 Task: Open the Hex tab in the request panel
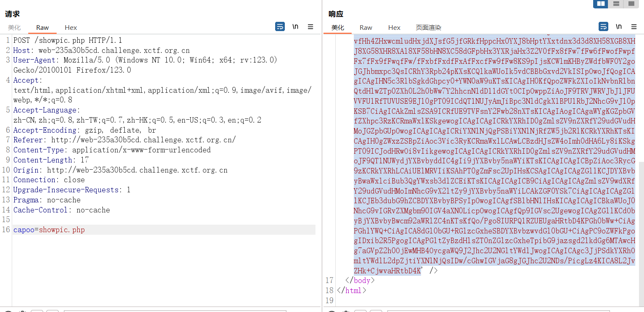71,28
